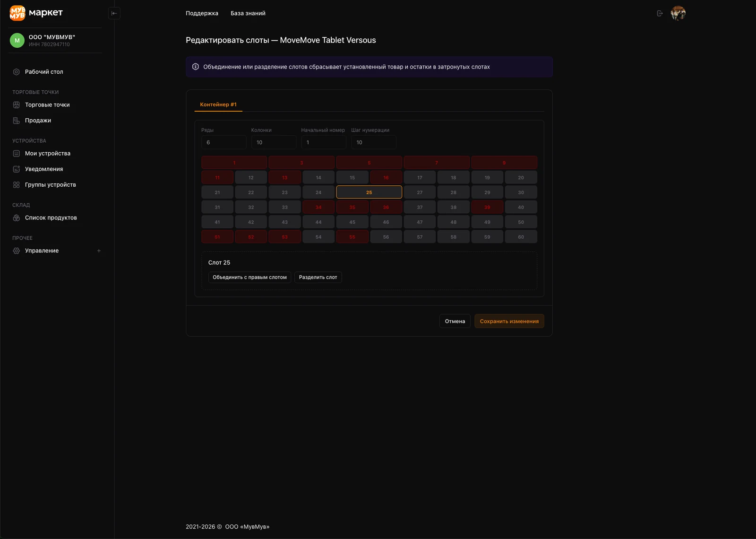Click the Уведомления icon
756x539 pixels.
[x=17, y=169]
